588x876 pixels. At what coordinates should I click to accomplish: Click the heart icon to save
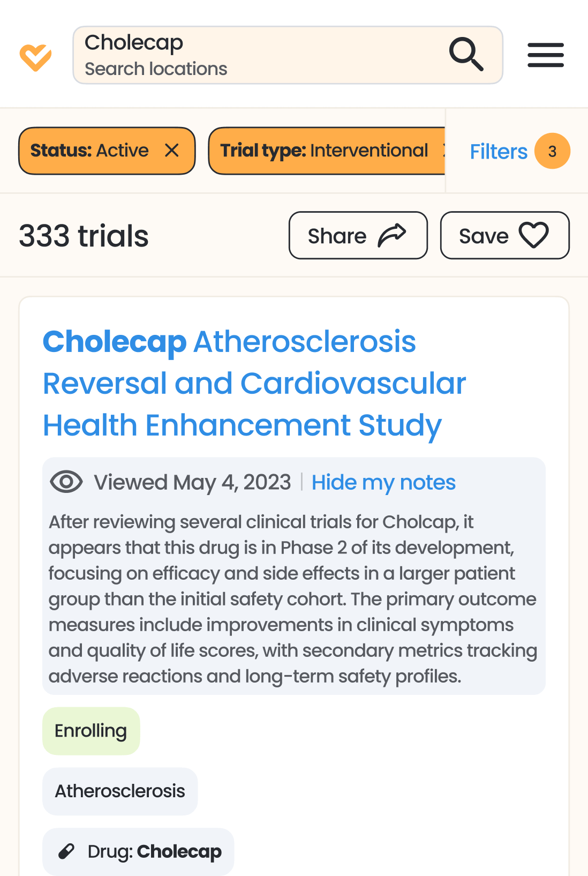click(x=533, y=235)
